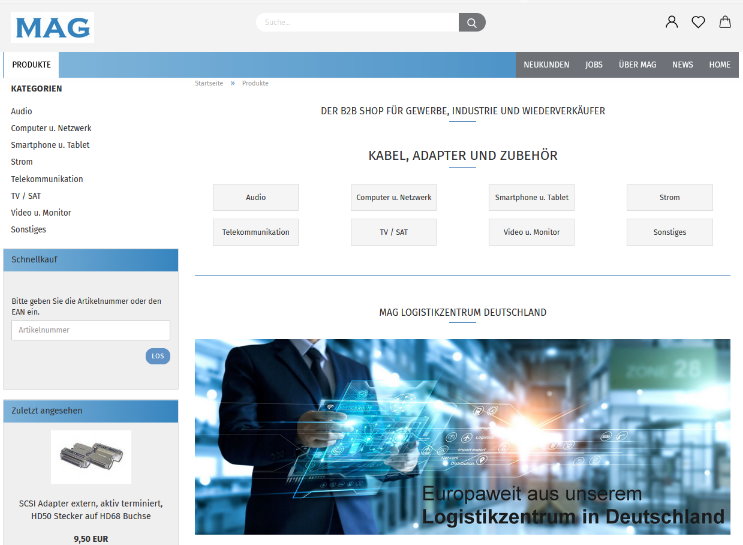
Task: Click the Telekommunikation category button
Action: pyautogui.click(x=256, y=232)
